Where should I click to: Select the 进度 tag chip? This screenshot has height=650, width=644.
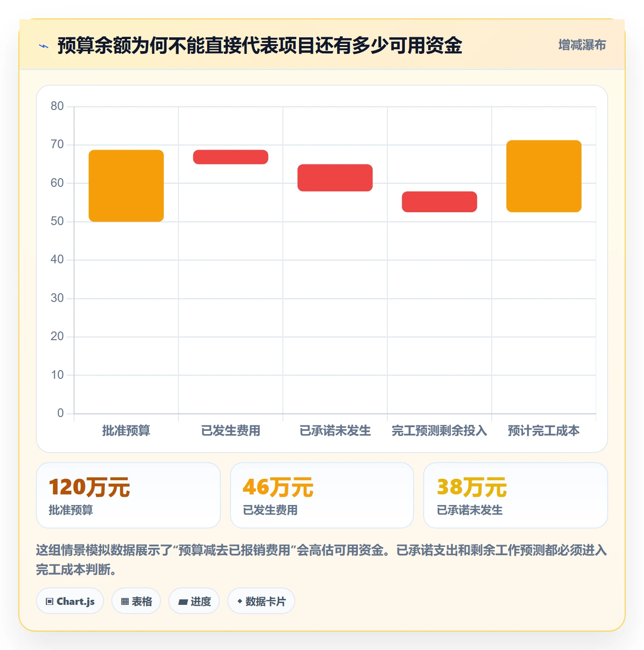[194, 601]
